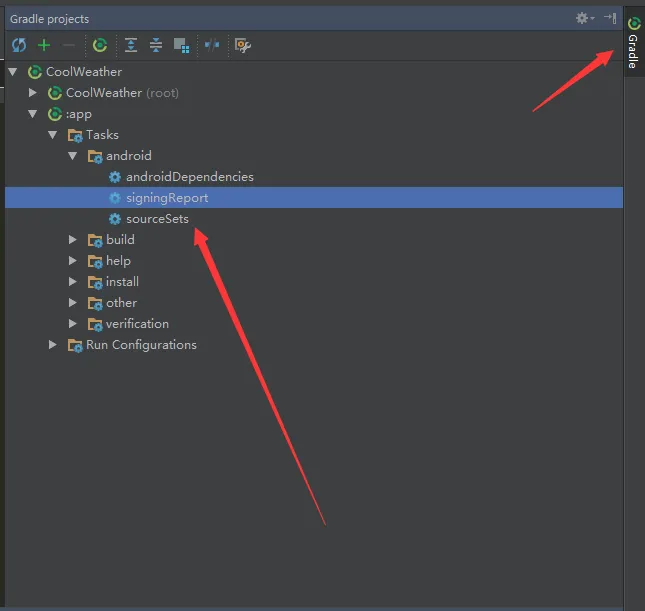Hide the Gradle projects panel
Image resolution: width=645 pixels, height=611 pixels.
[610, 18]
